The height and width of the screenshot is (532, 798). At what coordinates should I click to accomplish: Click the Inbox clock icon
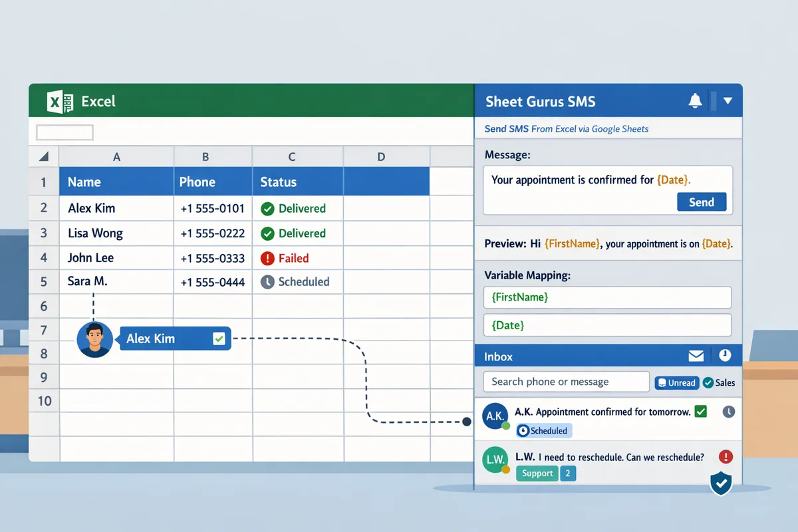(x=725, y=356)
